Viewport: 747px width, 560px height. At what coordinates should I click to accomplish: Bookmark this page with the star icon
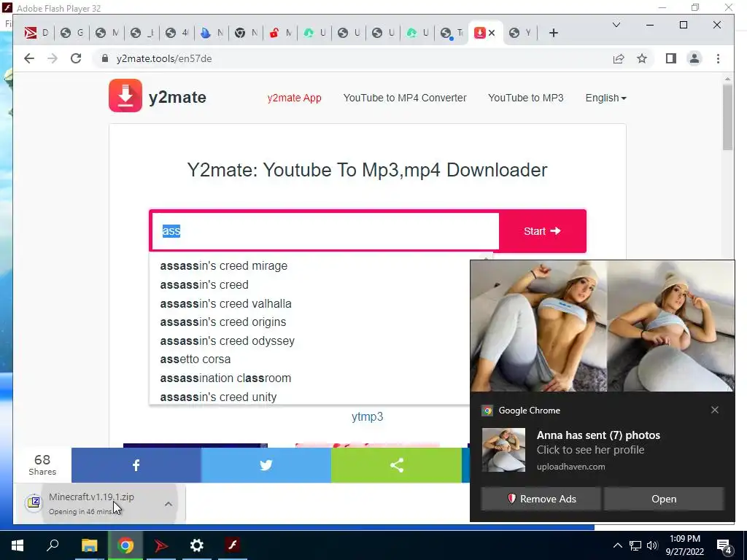tap(642, 58)
